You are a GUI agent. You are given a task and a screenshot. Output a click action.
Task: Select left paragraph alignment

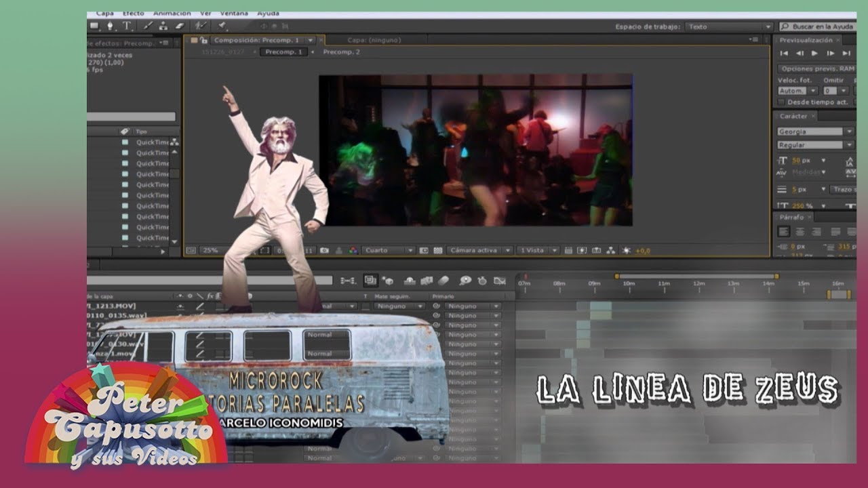pos(784,231)
